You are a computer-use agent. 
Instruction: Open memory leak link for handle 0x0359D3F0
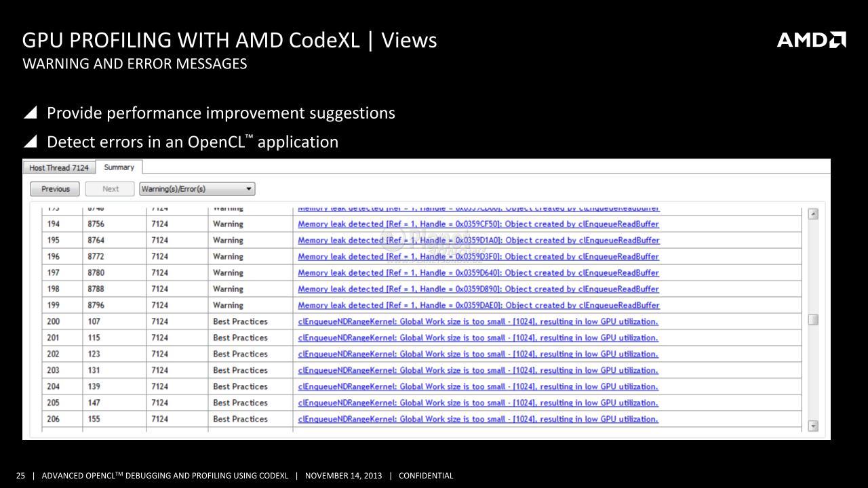pos(479,256)
